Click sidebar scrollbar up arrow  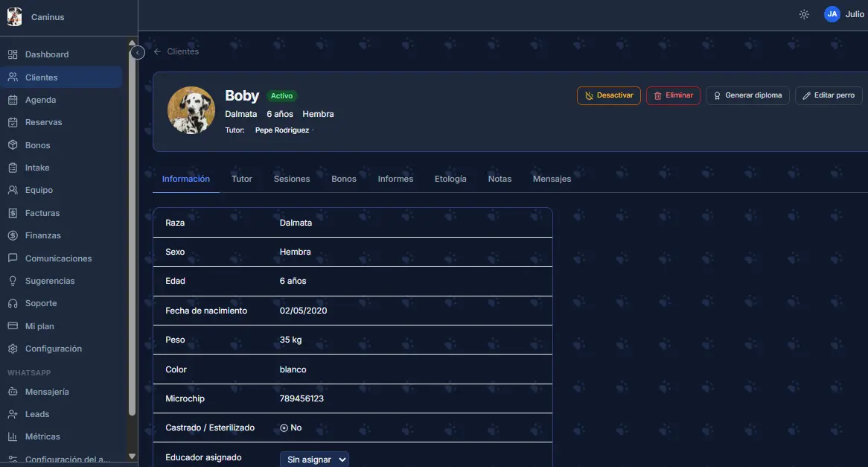pos(132,42)
